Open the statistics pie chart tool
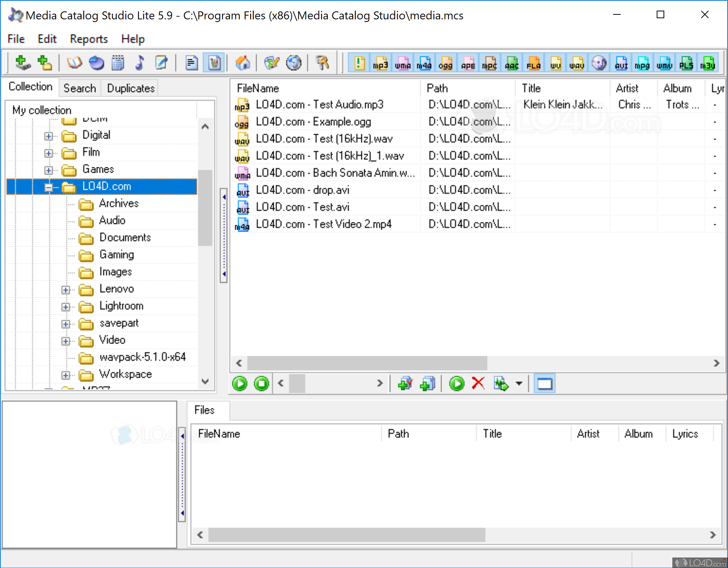The height and width of the screenshot is (568, 728). click(x=96, y=63)
